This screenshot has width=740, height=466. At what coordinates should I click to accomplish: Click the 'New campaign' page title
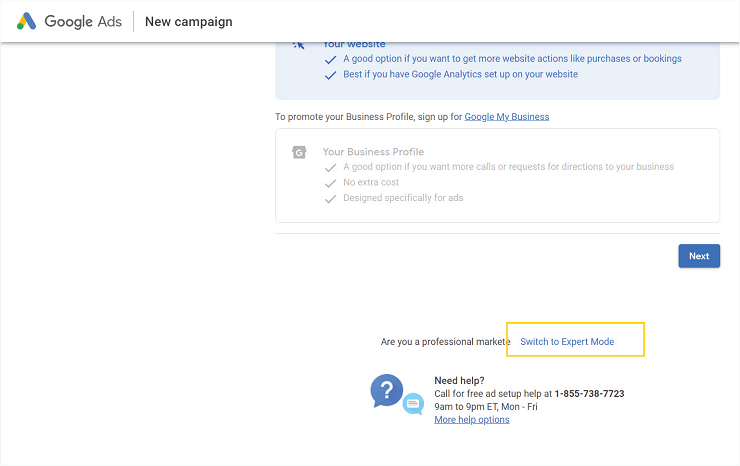click(189, 22)
